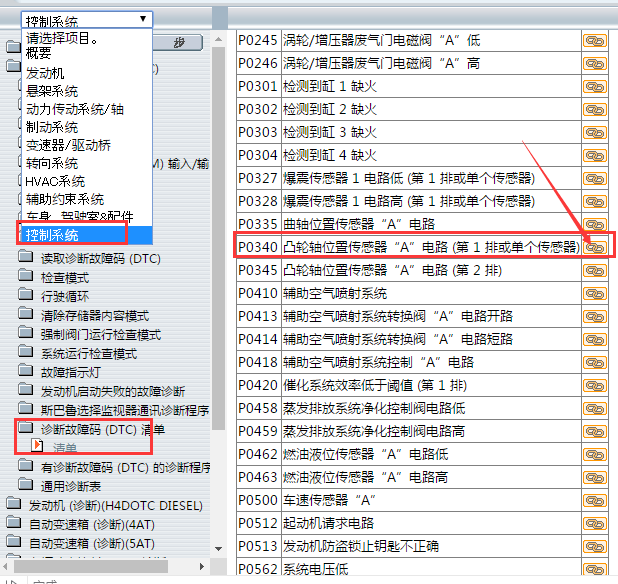Expand 自动变速箱 (诊断)(4AT) folder
The height and width of the screenshot is (584, 618).
(x=14, y=521)
